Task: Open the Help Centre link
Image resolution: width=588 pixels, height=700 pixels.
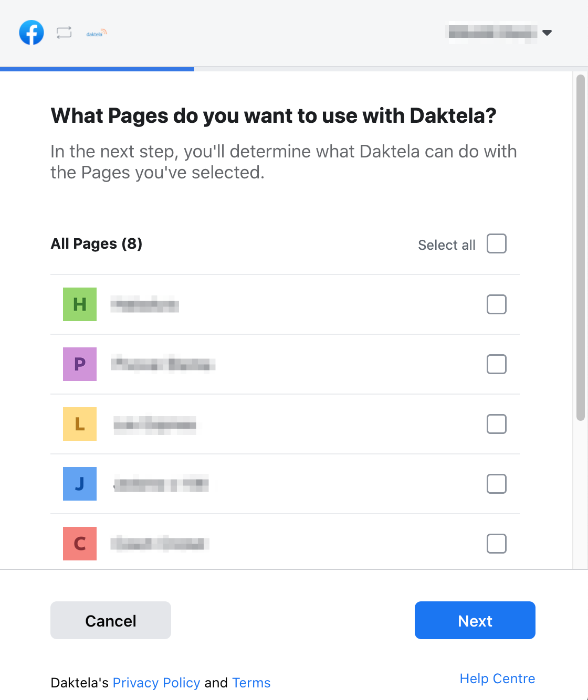Action: coord(497,678)
